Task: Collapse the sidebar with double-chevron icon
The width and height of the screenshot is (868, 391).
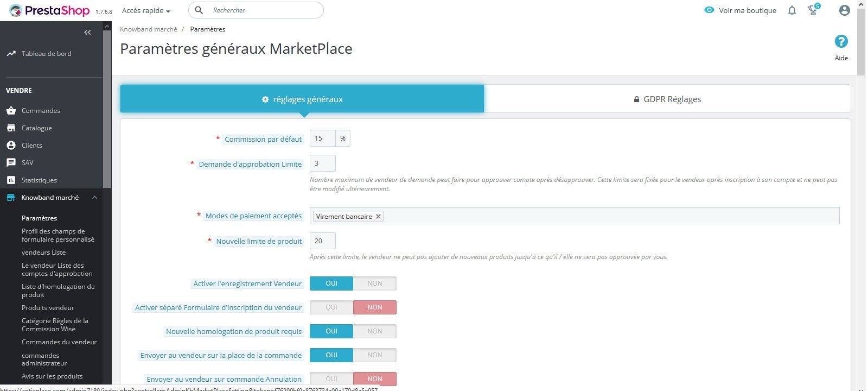Action: 88,33
